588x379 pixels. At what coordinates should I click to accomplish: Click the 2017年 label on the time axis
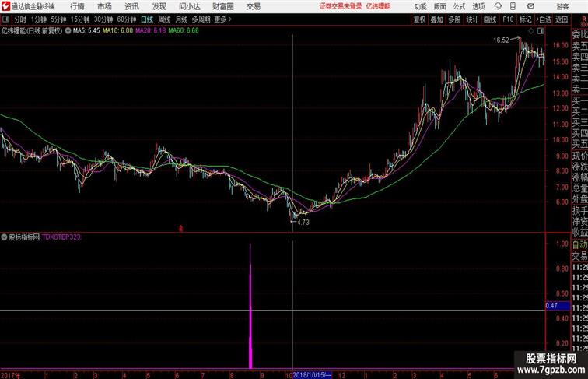pos(11,375)
